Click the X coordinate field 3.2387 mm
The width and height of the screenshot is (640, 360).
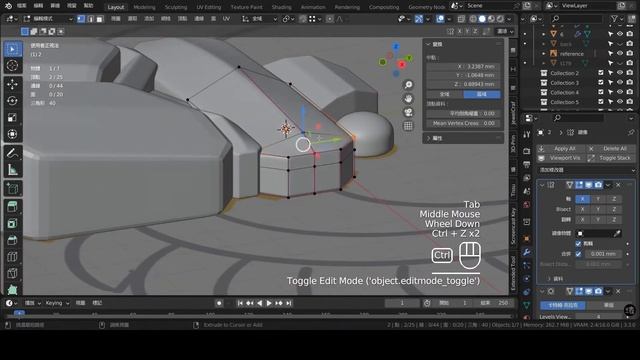[x=463, y=66]
